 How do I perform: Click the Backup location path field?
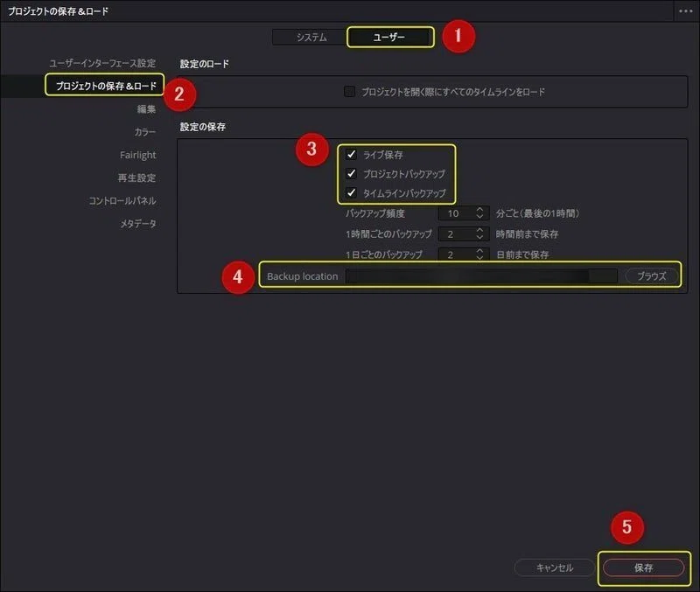pyautogui.click(x=481, y=276)
